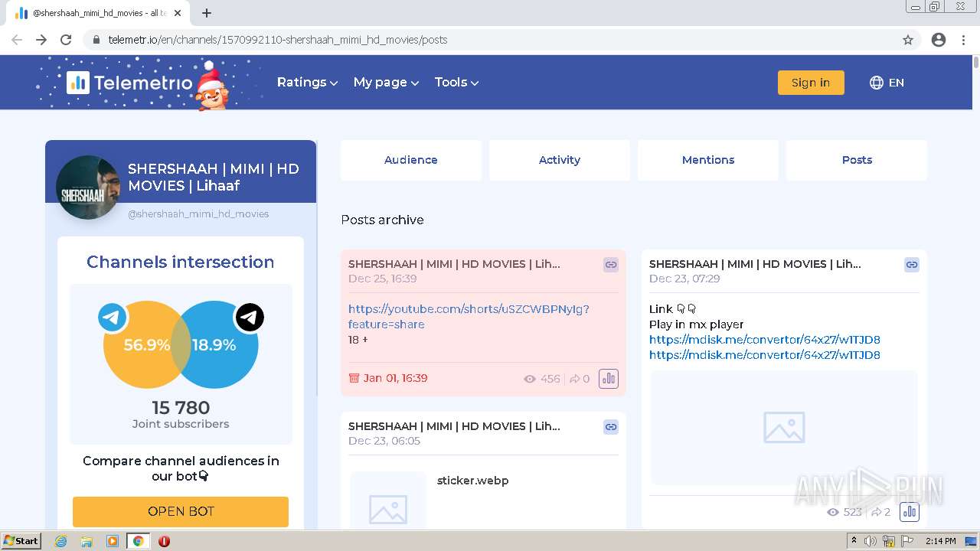Screen dimensions: 980x551
Task: Click the views eye icon showing 456
Action: tap(530, 379)
